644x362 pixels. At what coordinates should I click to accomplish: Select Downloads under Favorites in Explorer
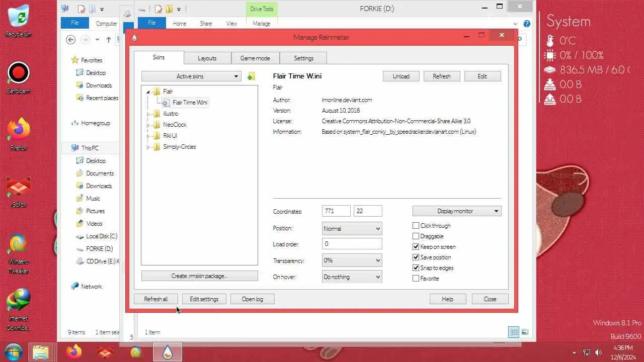94,85
